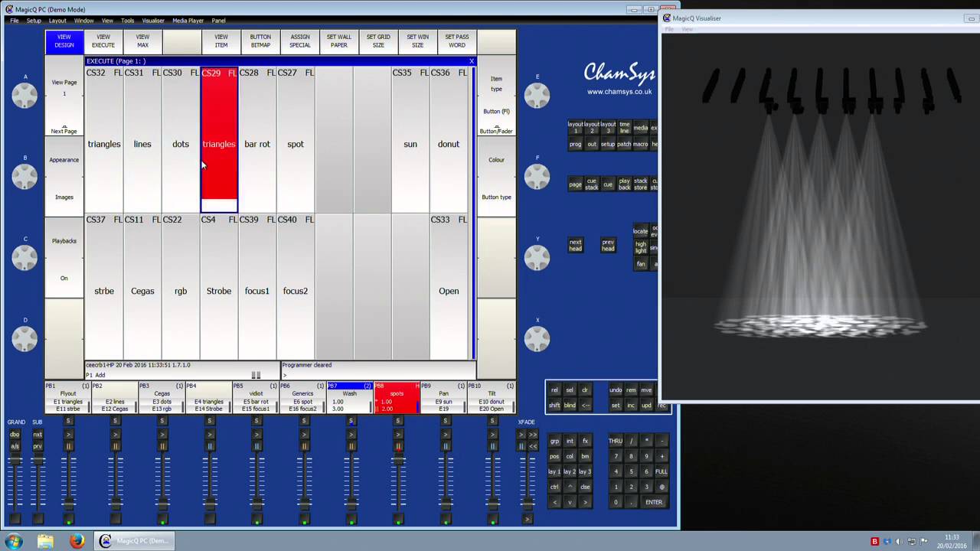The height and width of the screenshot is (551, 980).
Task: Trigger the CS36 donut execute item
Action: pos(449,139)
